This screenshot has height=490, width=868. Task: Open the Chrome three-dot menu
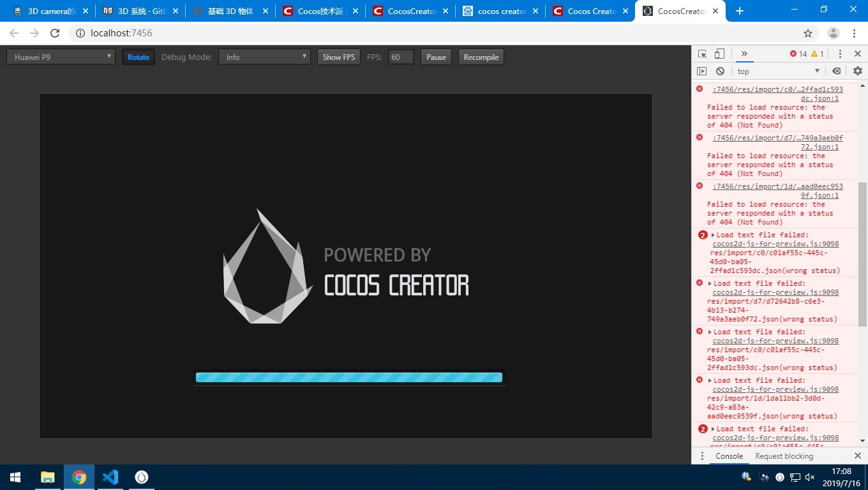click(x=854, y=33)
